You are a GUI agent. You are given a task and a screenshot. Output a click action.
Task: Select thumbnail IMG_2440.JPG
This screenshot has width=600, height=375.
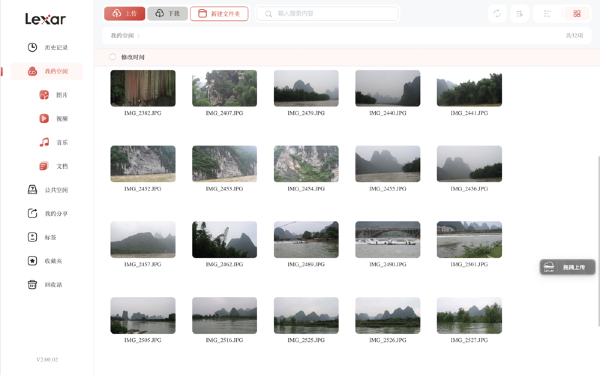(388, 88)
